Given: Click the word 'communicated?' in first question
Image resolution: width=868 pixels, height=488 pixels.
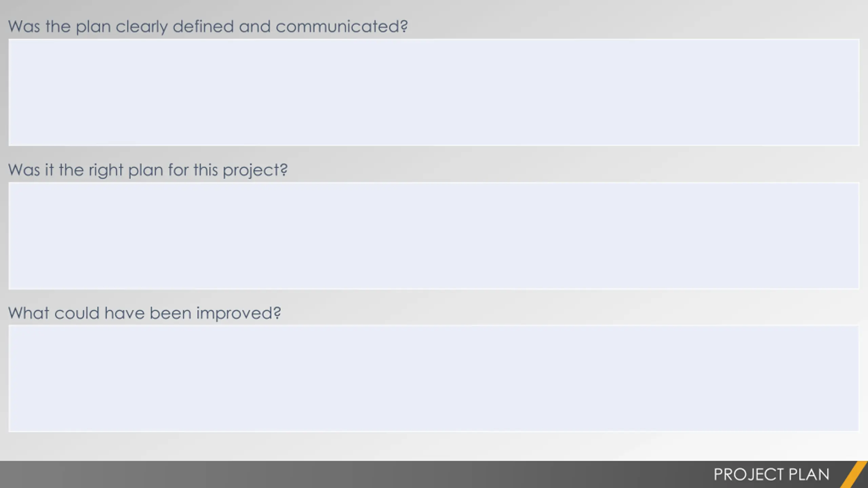Looking at the screenshot, I should point(342,27).
